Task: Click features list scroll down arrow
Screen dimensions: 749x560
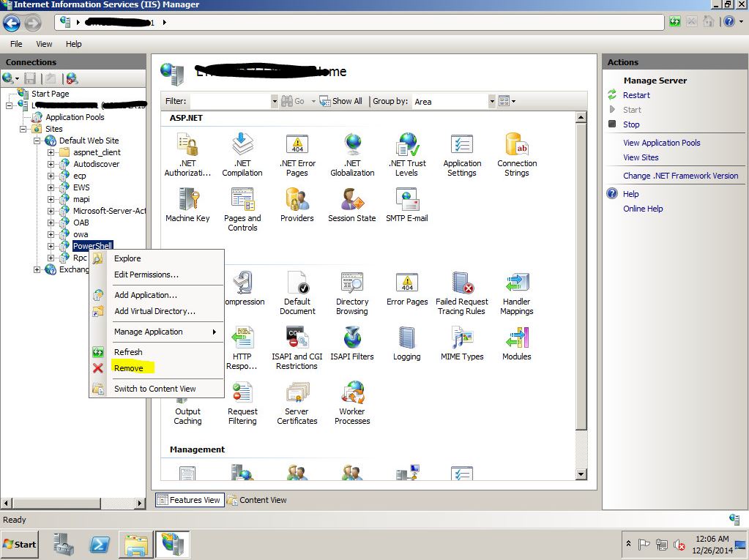Action: (581, 474)
